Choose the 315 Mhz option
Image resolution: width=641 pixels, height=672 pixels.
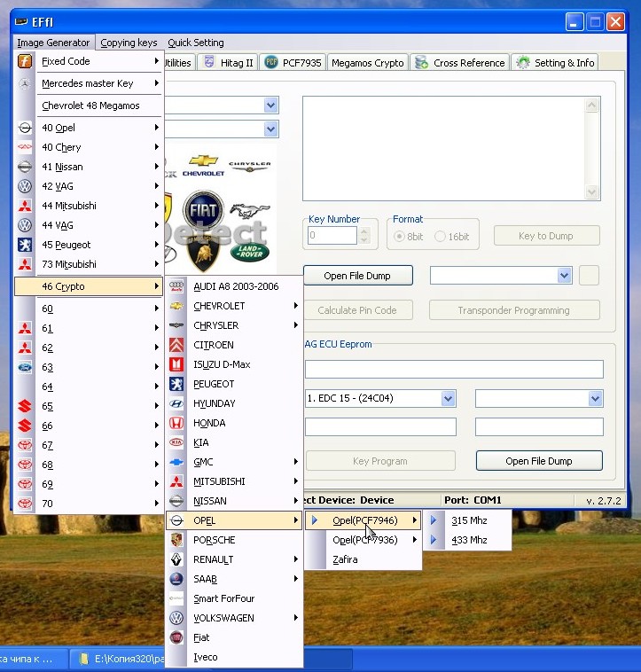point(467,520)
